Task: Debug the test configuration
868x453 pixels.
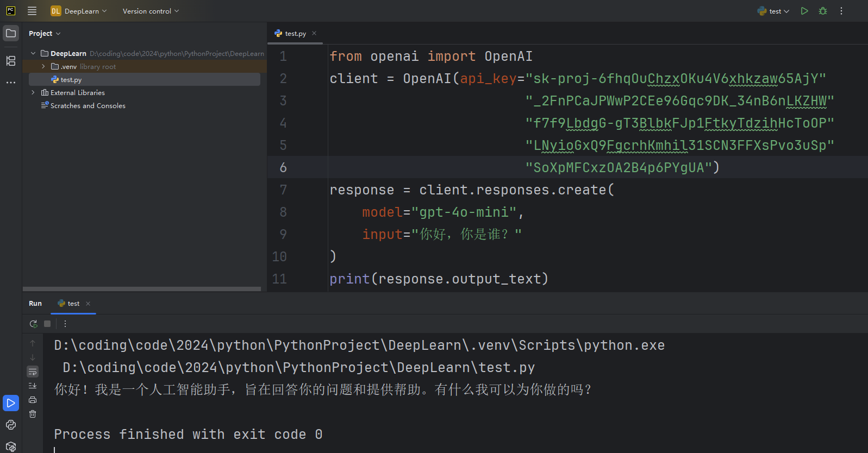Action: pyautogui.click(x=823, y=11)
